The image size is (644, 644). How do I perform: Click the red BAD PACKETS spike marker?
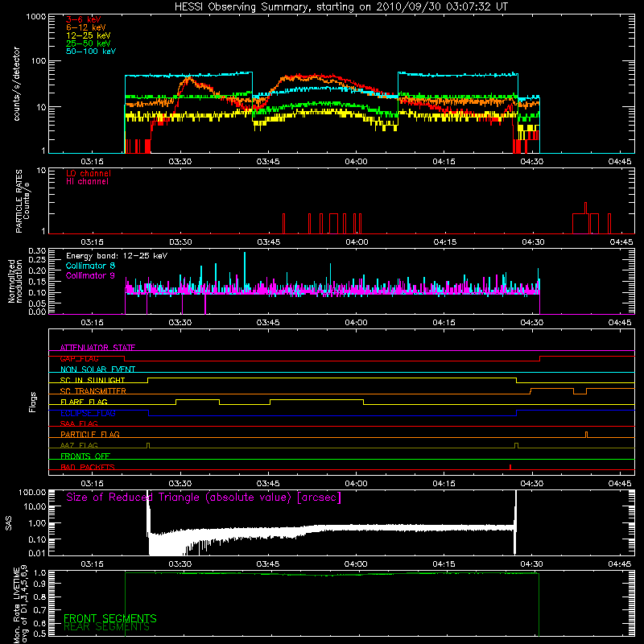pyautogui.click(x=510, y=467)
